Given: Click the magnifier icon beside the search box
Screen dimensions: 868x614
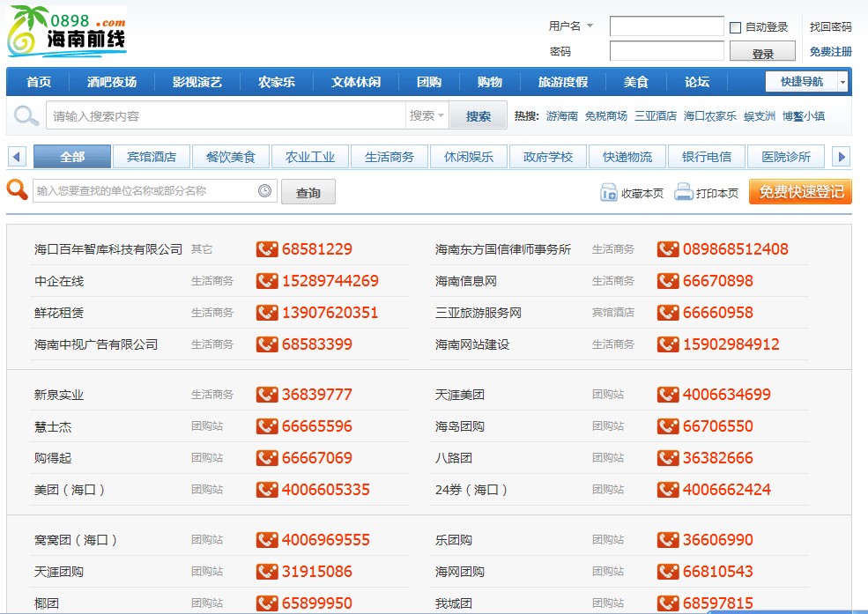Looking at the screenshot, I should pyautogui.click(x=26, y=115).
